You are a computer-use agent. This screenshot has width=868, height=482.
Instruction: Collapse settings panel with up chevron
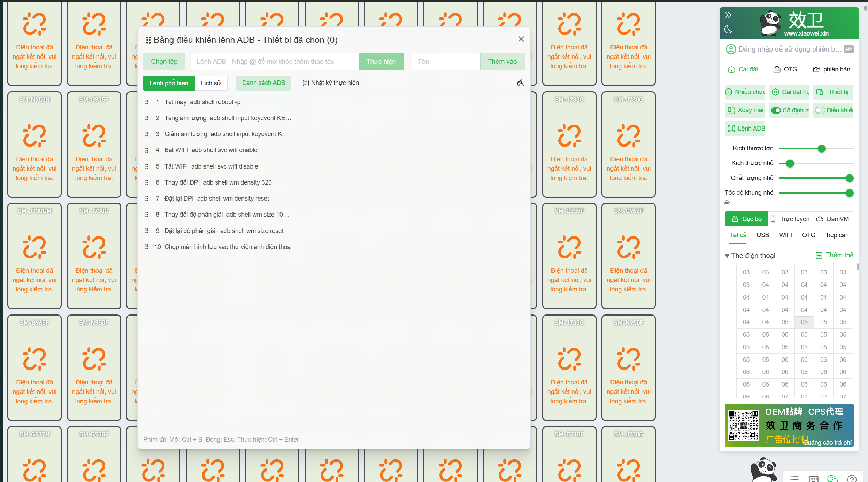(x=727, y=202)
